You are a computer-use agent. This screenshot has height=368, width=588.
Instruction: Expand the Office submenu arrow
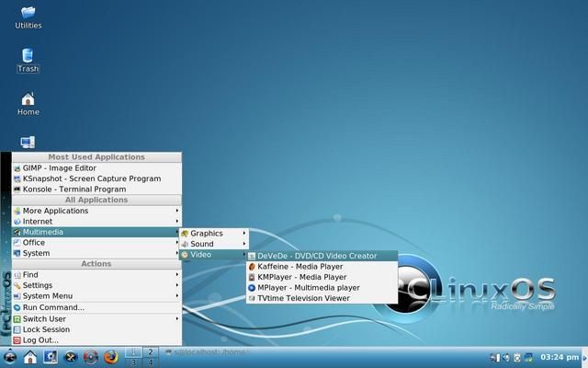pos(177,243)
